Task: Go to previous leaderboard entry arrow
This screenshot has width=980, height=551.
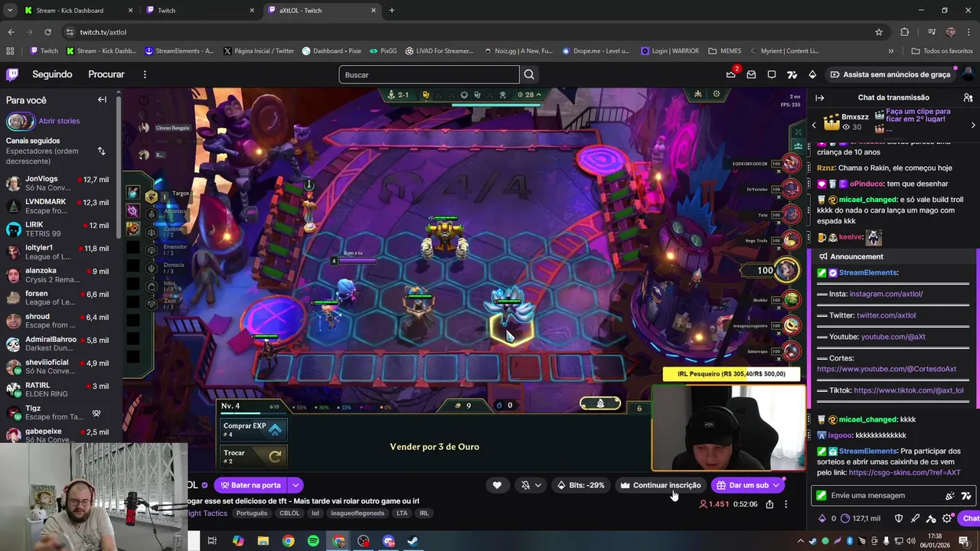Action: coord(814,125)
